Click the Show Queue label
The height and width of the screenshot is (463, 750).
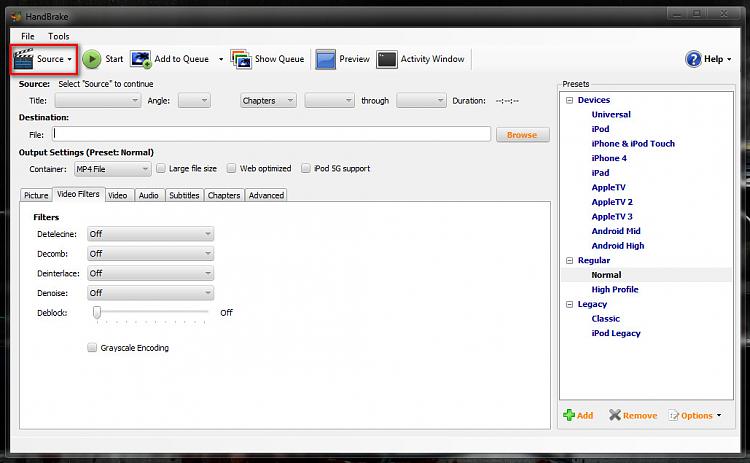(x=279, y=59)
